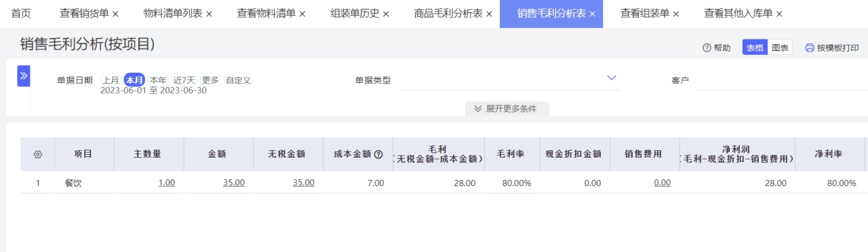Expand the blue sidebar double-arrow icon
Image resolution: width=868 pixels, height=252 pixels.
(24, 76)
